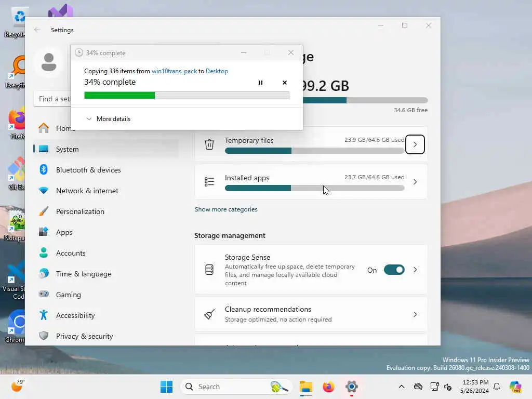
Task: Select the Visual Studio Code desktop shortcut
Action: click(x=14, y=280)
